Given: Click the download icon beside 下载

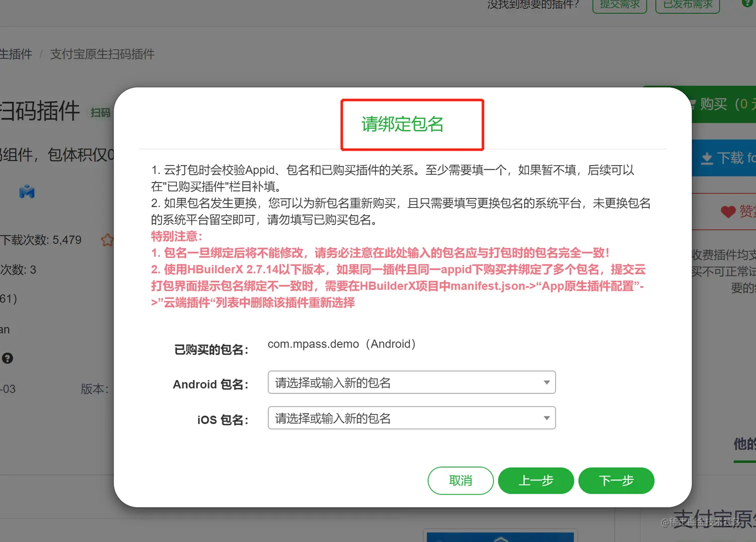Looking at the screenshot, I should coord(706,158).
